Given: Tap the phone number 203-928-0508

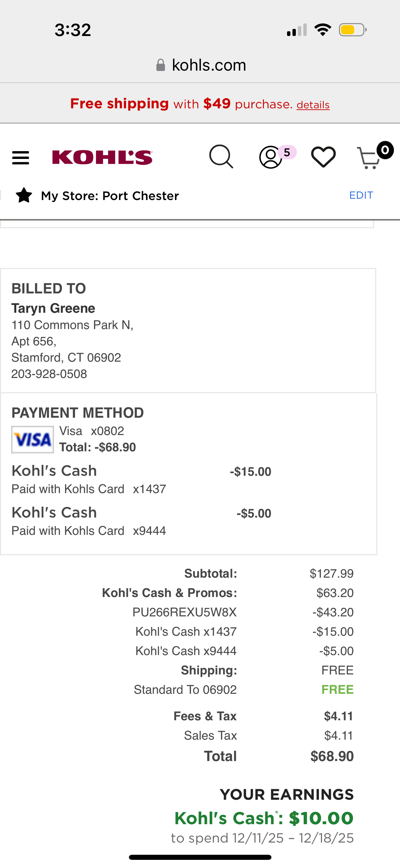Looking at the screenshot, I should coord(49,374).
